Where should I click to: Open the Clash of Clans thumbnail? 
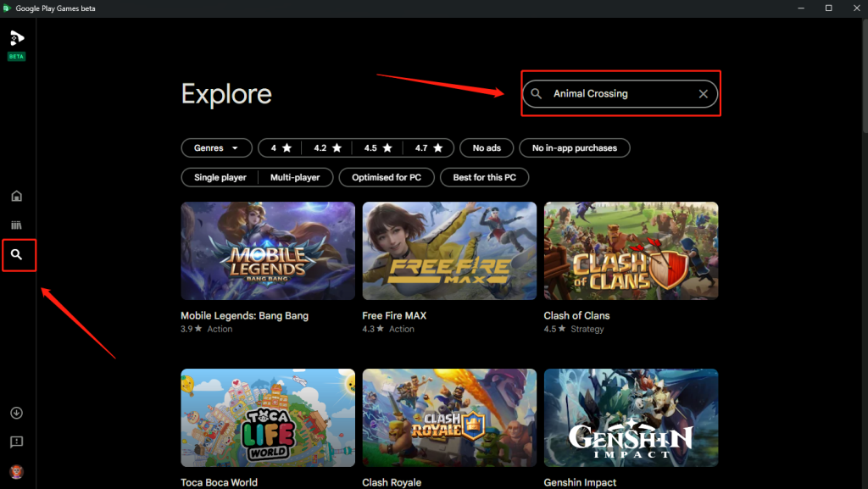click(631, 251)
